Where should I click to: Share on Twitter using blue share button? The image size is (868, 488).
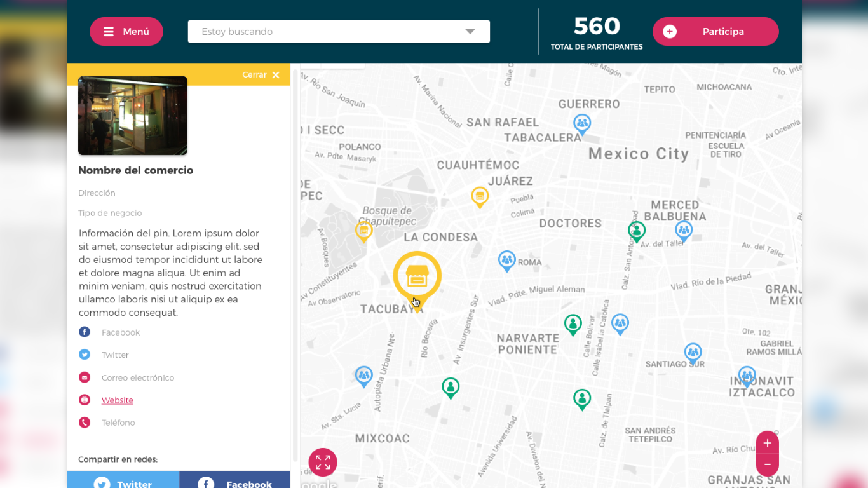click(x=123, y=481)
